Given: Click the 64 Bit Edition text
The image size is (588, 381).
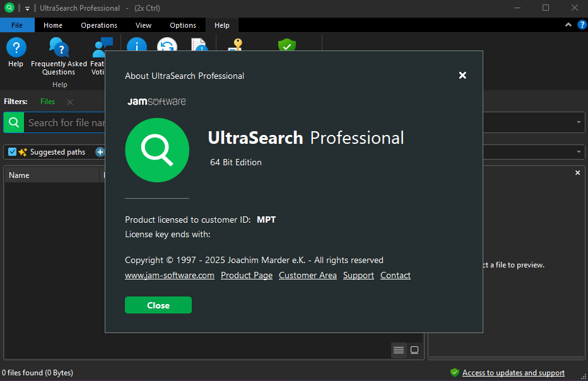Looking at the screenshot, I should pos(236,162).
